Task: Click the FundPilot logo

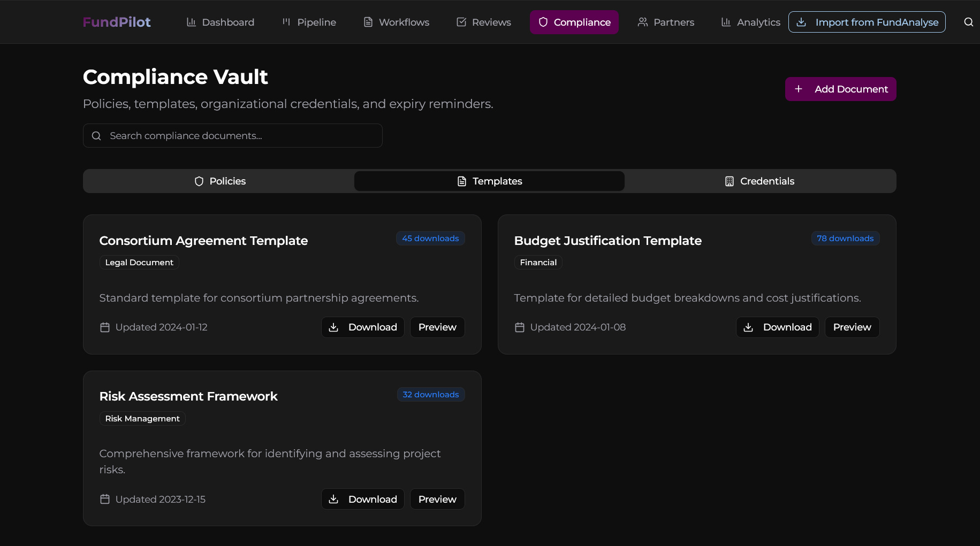Action: point(117,22)
